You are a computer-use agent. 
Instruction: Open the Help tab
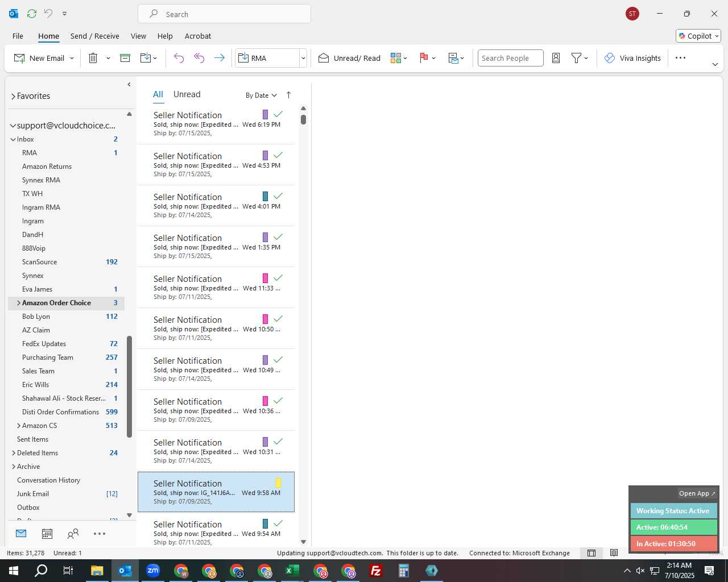pyautogui.click(x=165, y=36)
